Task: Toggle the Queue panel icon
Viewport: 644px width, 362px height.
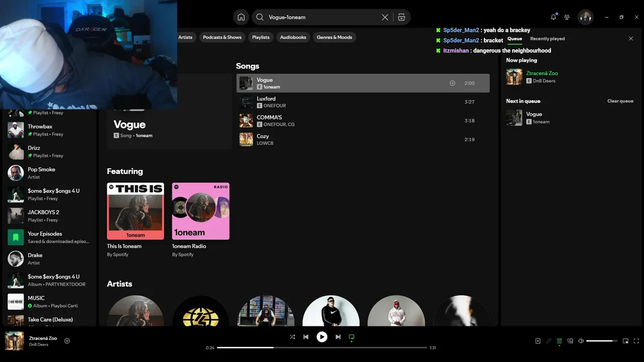Action: point(559,341)
